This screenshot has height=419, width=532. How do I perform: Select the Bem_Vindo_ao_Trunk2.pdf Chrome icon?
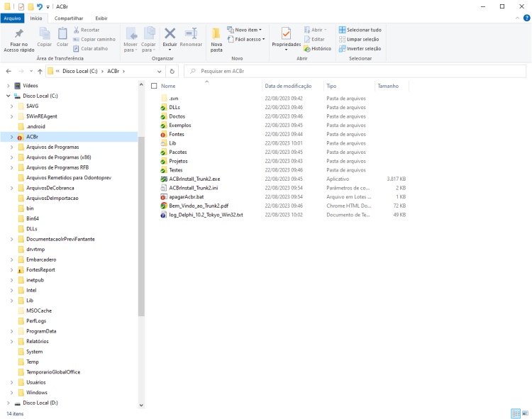pyautogui.click(x=164, y=206)
